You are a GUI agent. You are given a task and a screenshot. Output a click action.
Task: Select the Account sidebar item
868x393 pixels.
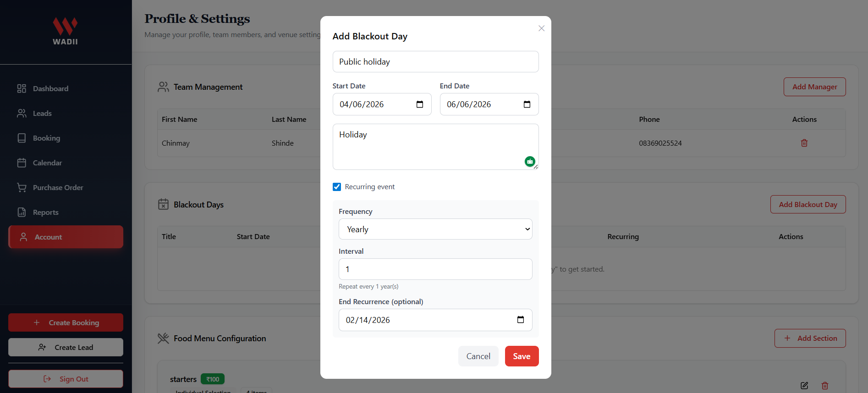point(66,237)
